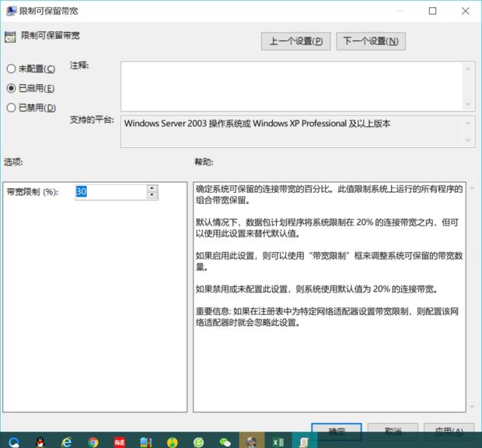Image resolution: width=482 pixels, height=448 pixels.
Task: Open yellow-green music app icon in taskbar
Action: (172, 442)
